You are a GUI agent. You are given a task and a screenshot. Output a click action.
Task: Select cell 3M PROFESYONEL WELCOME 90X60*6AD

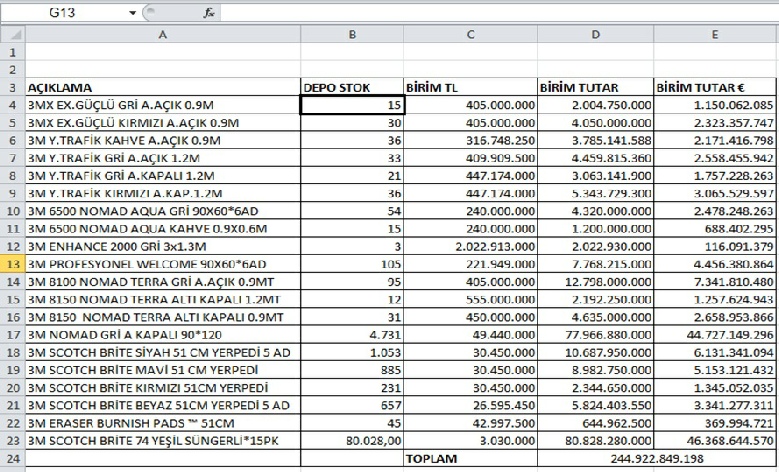click(x=163, y=264)
